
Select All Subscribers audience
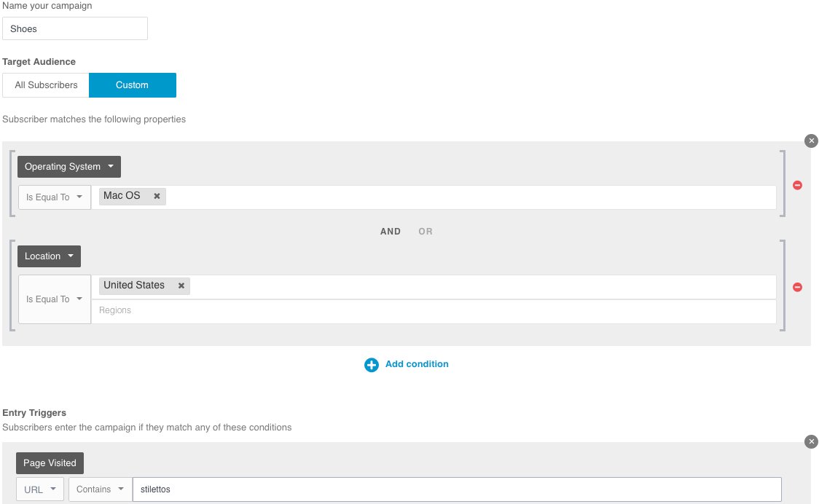coord(46,85)
